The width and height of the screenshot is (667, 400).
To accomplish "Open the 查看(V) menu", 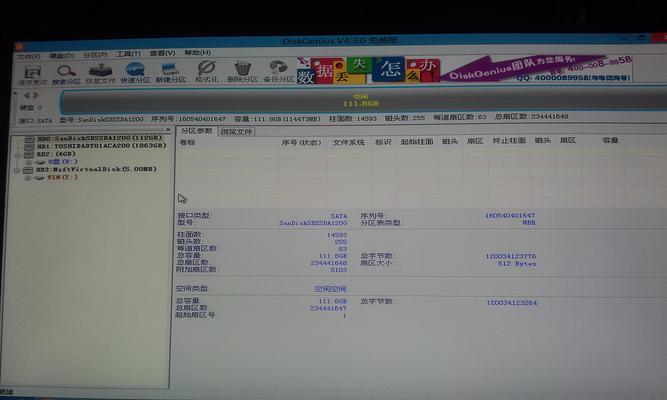I will coord(162,53).
